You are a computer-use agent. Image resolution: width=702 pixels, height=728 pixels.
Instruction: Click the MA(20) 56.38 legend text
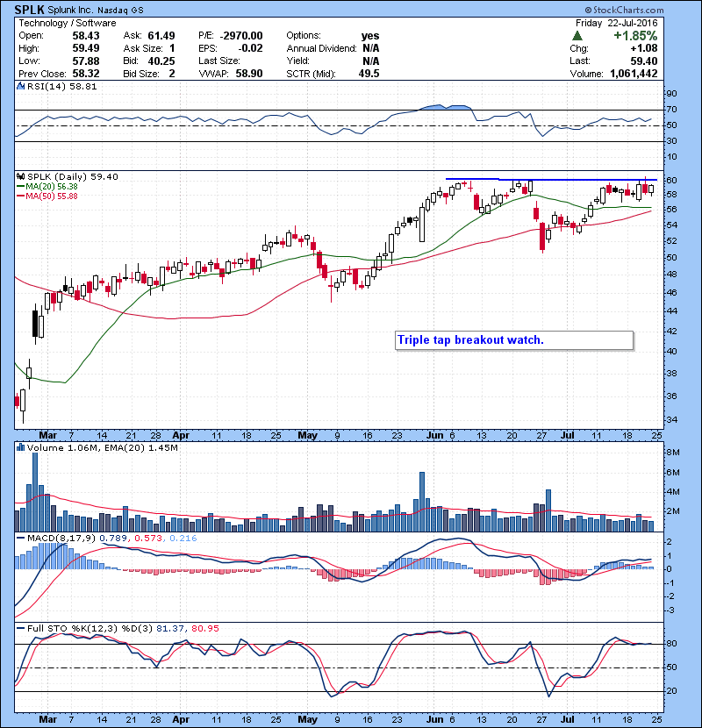click(x=52, y=186)
